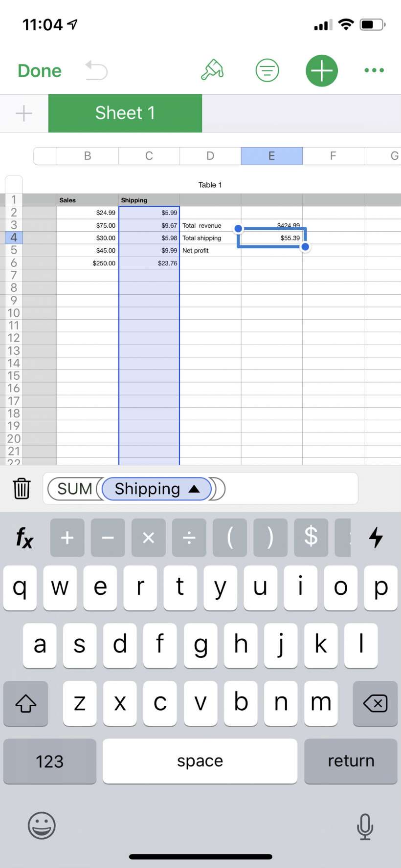Tap Done to finish editing
401x868 pixels.
[x=40, y=71]
